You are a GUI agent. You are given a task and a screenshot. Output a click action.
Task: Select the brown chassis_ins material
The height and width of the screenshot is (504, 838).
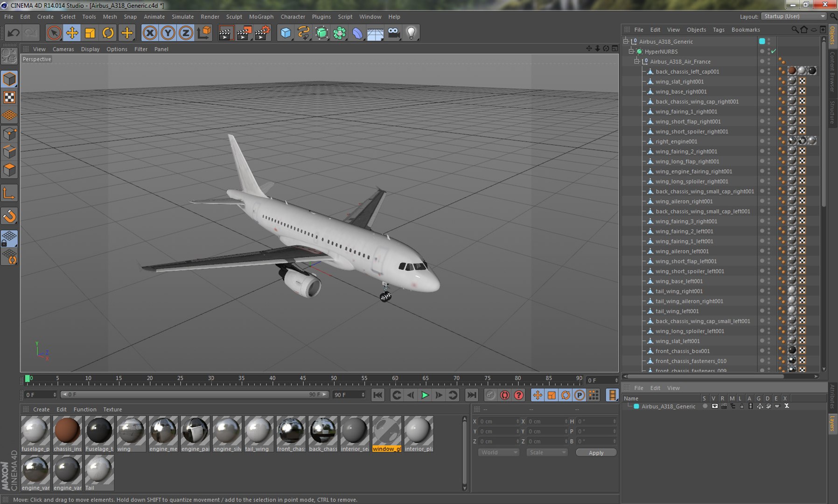coord(67,434)
